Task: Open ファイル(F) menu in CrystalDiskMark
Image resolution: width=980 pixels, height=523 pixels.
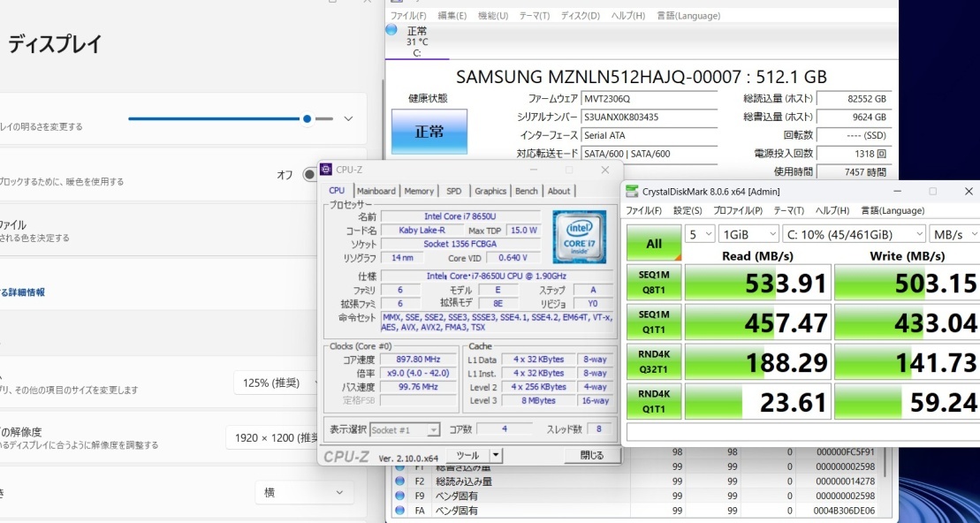Action: [643, 210]
